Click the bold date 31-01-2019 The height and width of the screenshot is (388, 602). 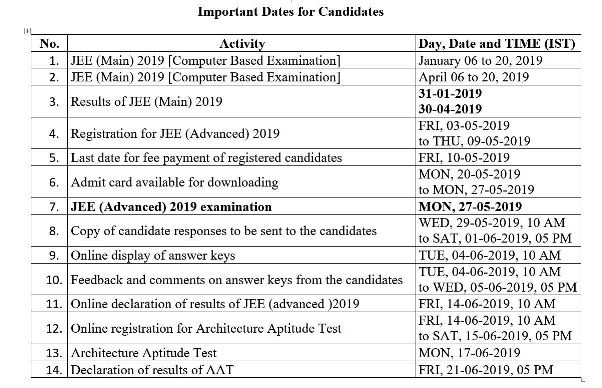(450, 93)
